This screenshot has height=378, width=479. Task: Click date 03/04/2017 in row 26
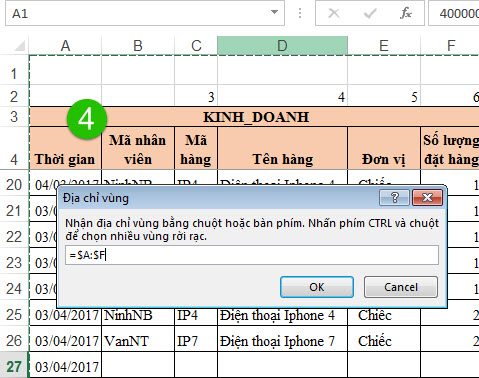pos(66,339)
